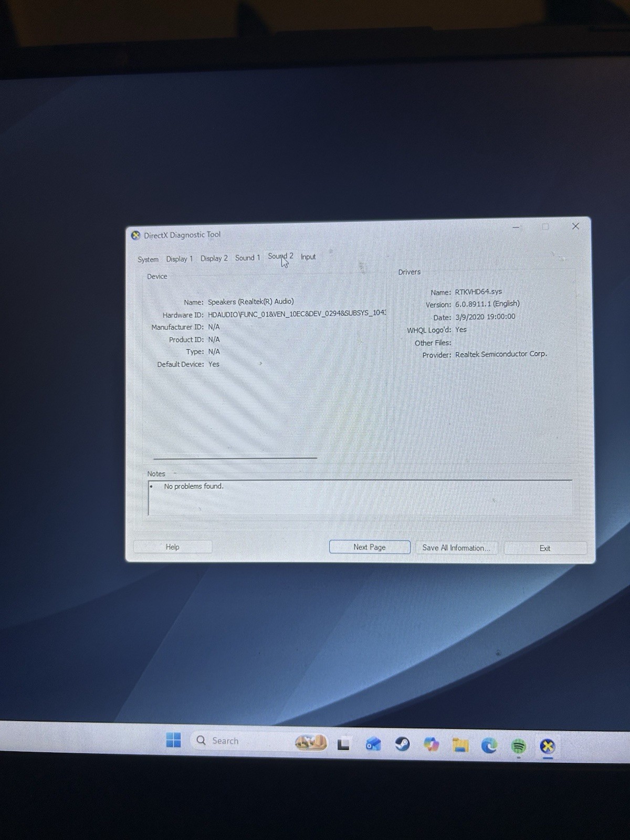Click the Help button
Viewport: 630px width, 840px height.
[173, 547]
